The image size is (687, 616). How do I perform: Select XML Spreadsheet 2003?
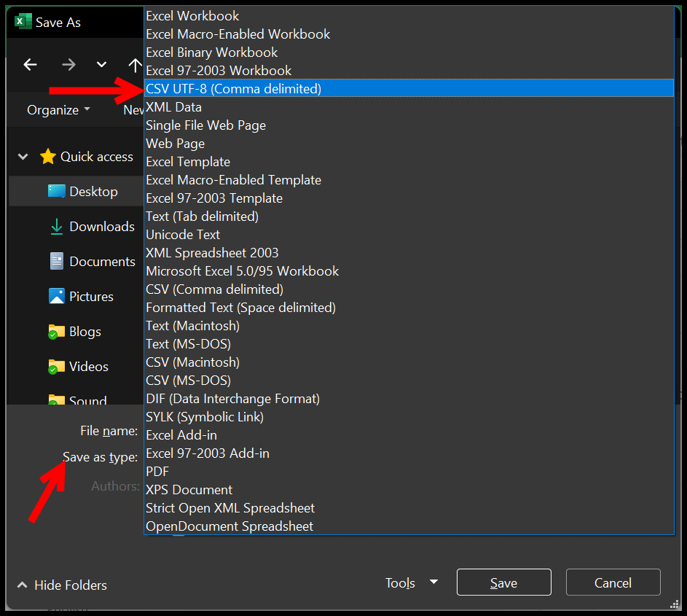(x=409, y=253)
